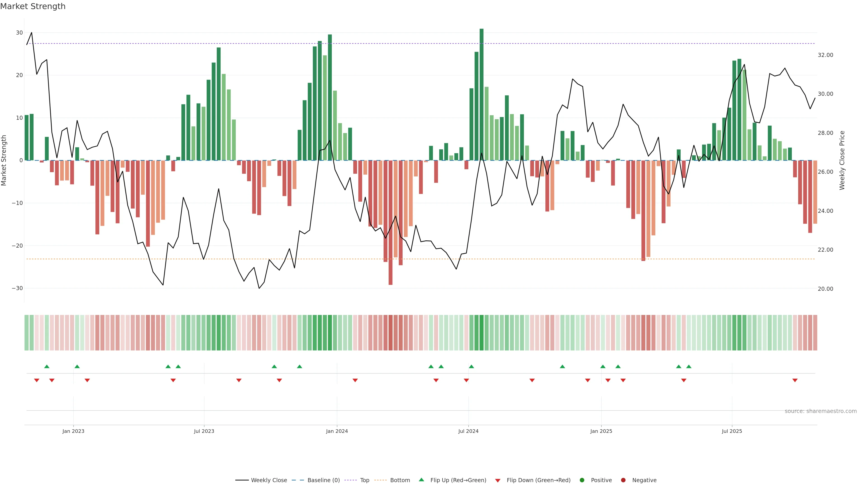Click the first green flip-up triangle marker
This screenshot has height=488, width=868.
click(x=47, y=366)
